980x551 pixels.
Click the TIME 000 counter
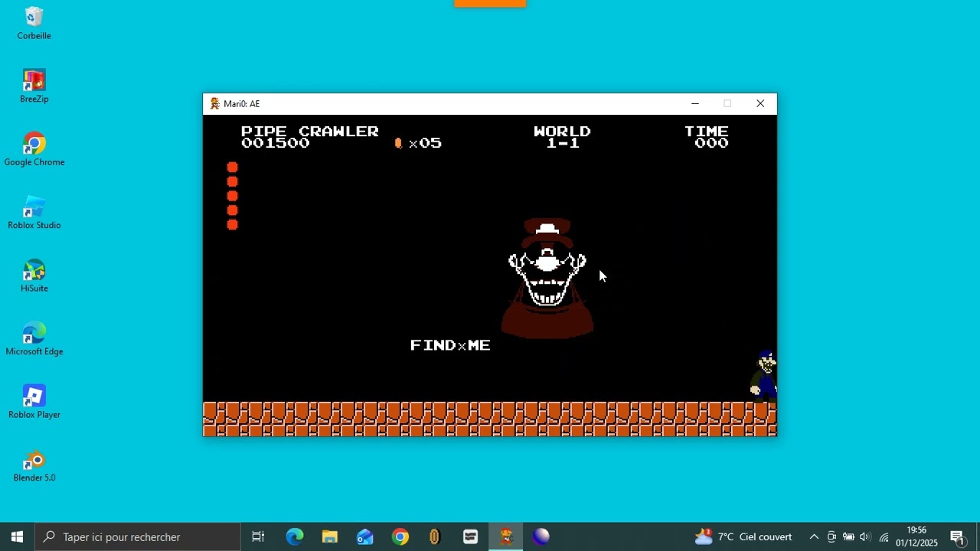pyautogui.click(x=707, y=137)
